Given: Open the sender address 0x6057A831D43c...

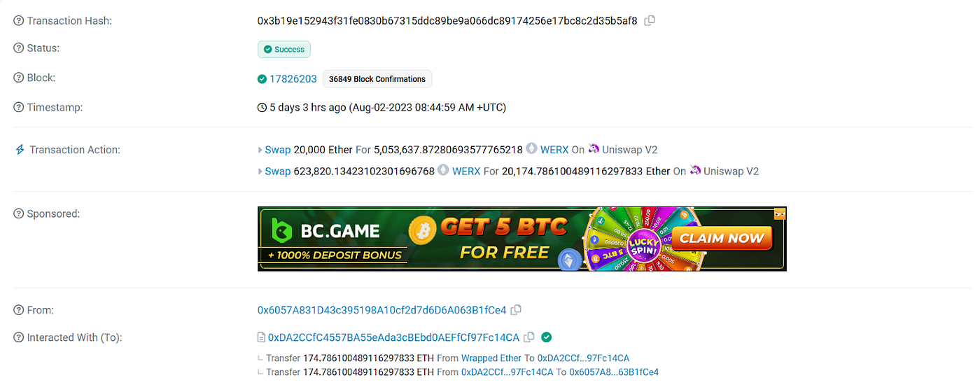Looking at the screenshot, I should coord(381,310).
